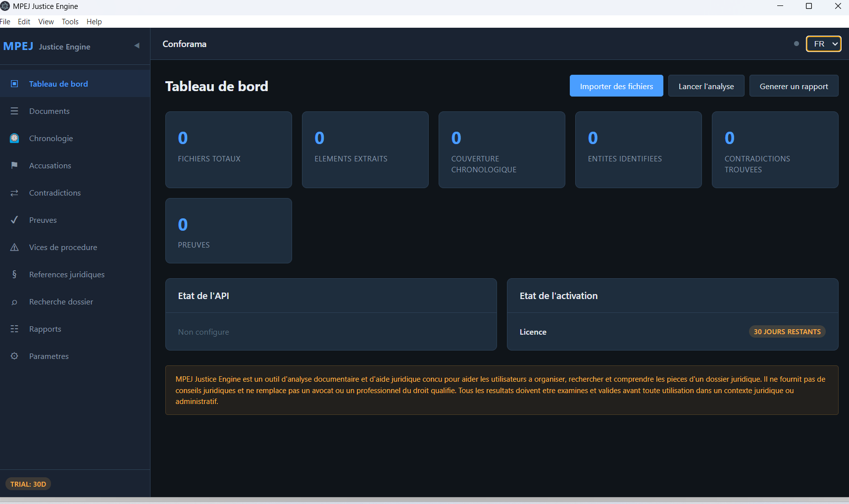Open the Chronologie section via its clock icon
The height and width of the screenshot is (504, 849).
(x=14, y=138)
